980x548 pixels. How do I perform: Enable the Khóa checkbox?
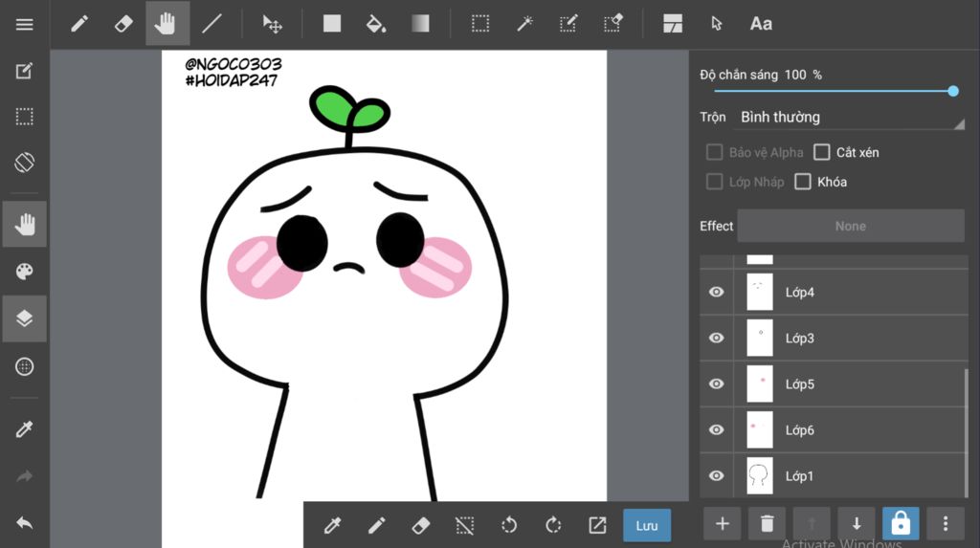(803, 182)
